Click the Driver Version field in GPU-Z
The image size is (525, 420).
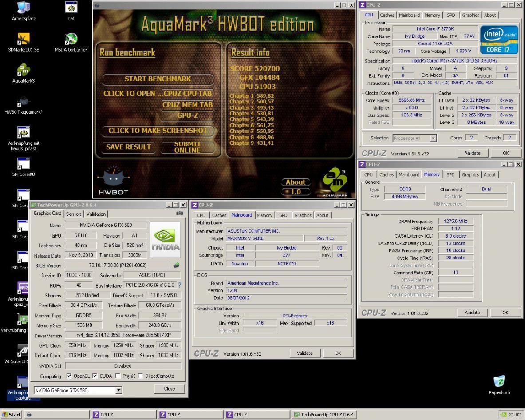(x=122, y=335)
